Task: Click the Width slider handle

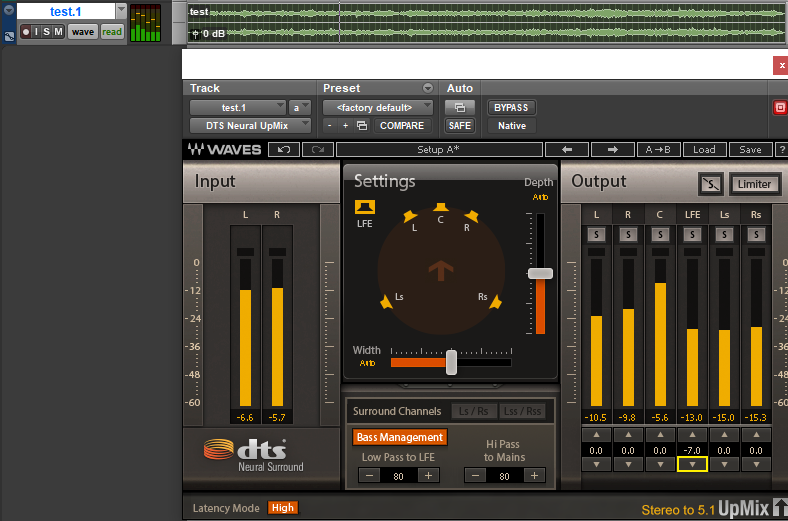Action: pyautogui.click(x=451, y=362)
